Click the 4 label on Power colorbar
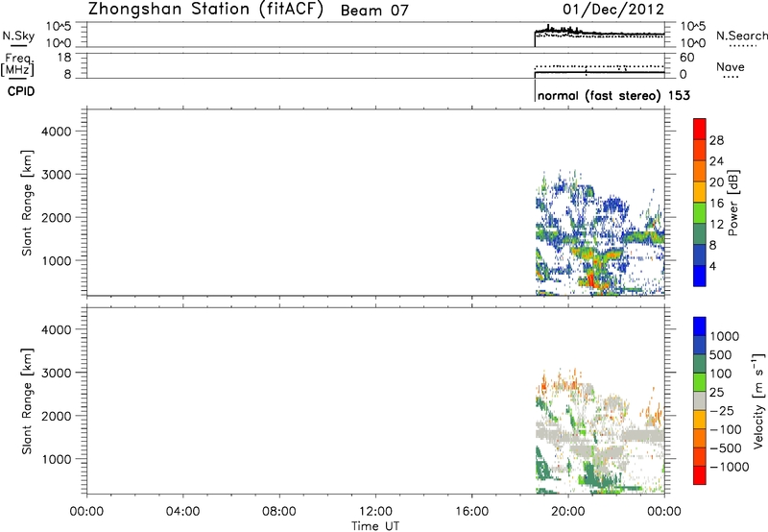 coord(713,266)
